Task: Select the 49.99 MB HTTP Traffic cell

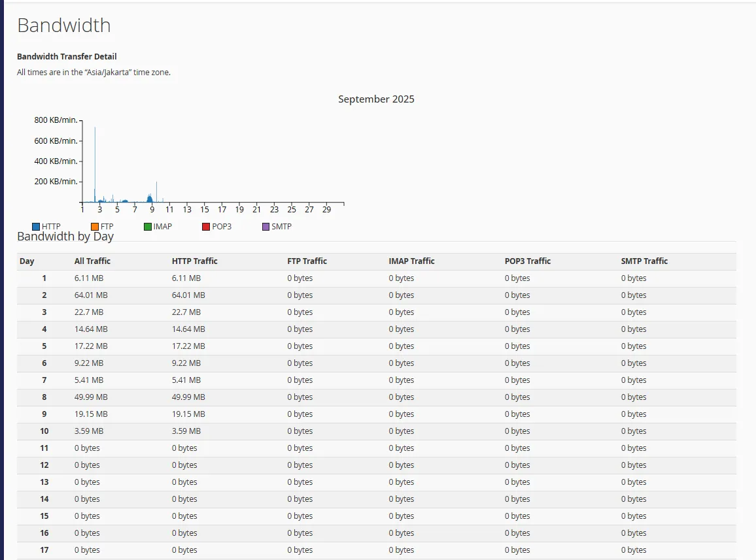Action: pyautogui.click(x=188, y=397)
